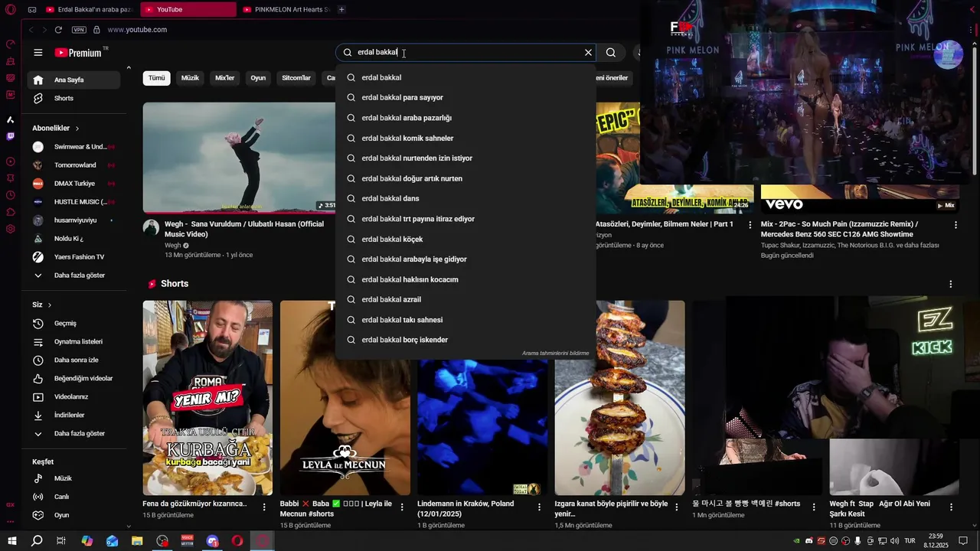Click the www.youtube.com address bar

(x=138, y=29)
